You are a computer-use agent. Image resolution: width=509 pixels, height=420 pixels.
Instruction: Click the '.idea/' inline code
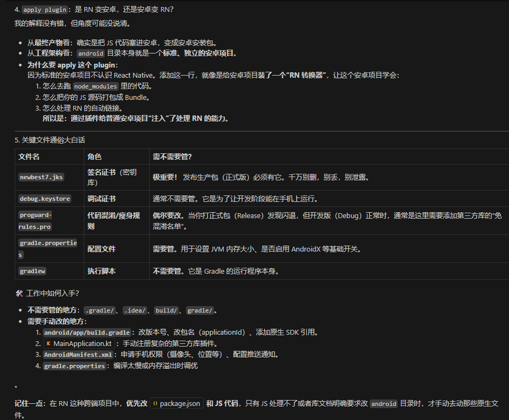(x=135, y=310)
